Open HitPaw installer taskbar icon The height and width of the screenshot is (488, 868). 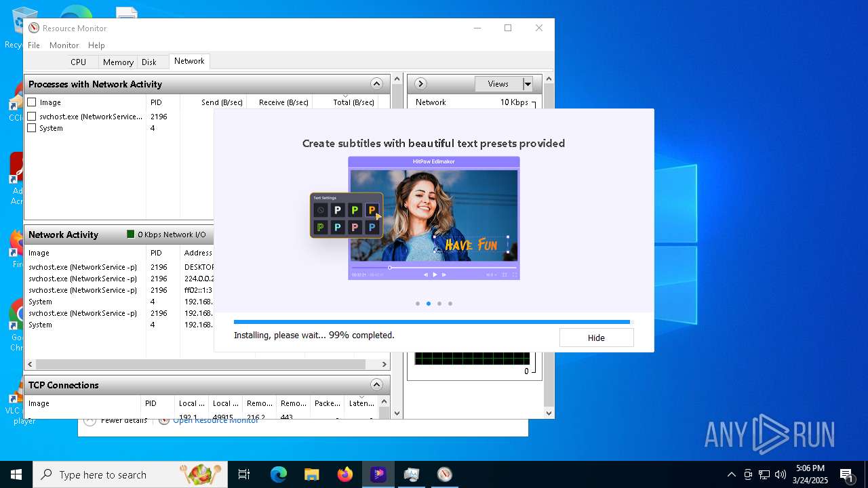pyautogui.click(x=378, y=474)
